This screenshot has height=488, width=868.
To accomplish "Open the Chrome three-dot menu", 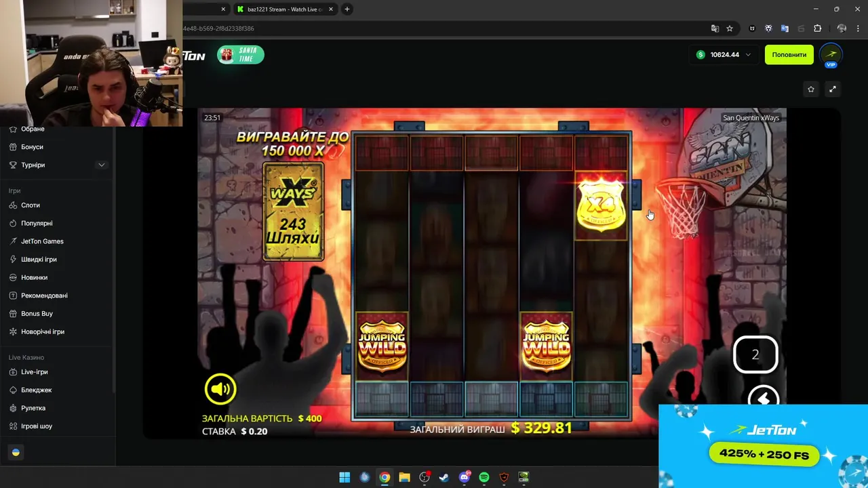I will coord(857,28).
